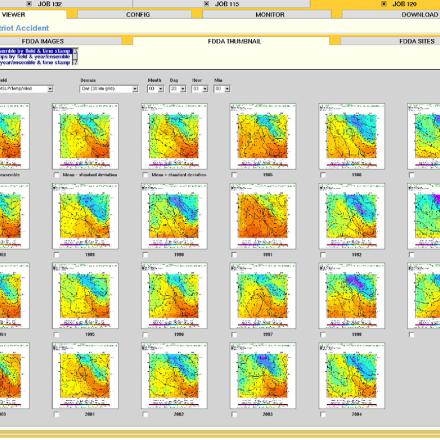Switch to the FDDA SITES tab

390,41
